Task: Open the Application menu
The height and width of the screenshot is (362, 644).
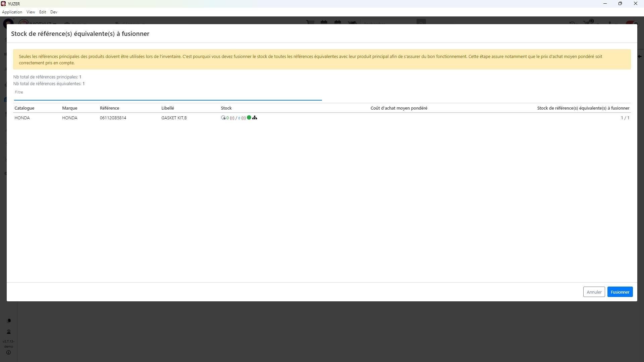Action: (x=12, y=12)
